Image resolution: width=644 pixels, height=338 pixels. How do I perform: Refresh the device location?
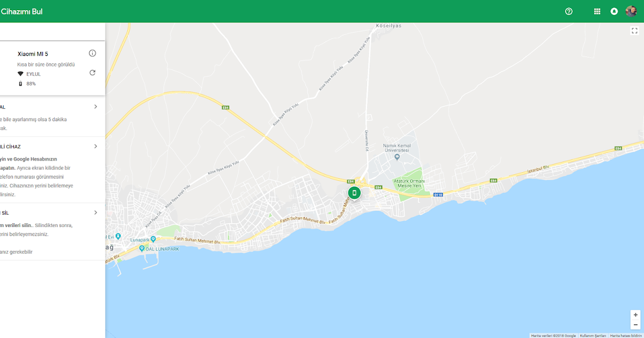pyautogui.click(x=92, y=72)
